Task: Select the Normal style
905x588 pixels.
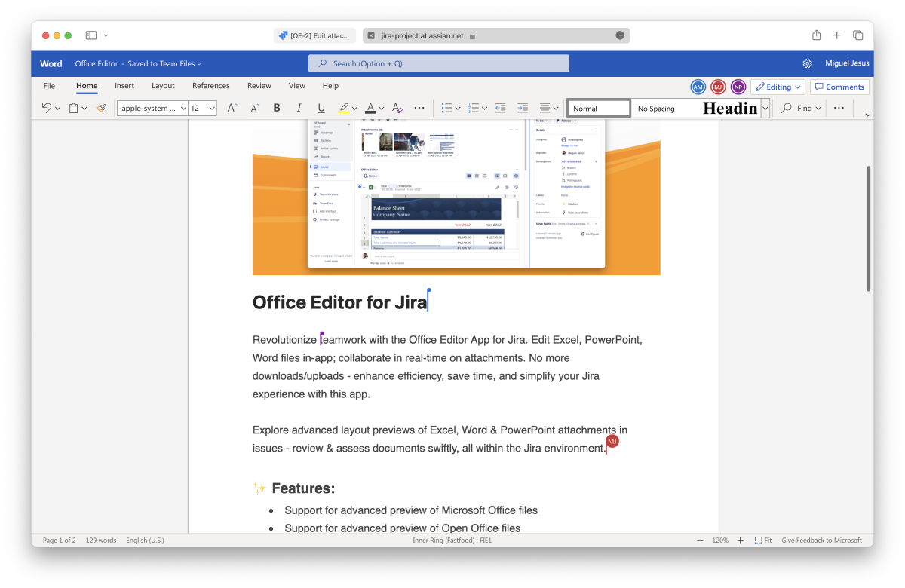Action: tap(599, 109)
